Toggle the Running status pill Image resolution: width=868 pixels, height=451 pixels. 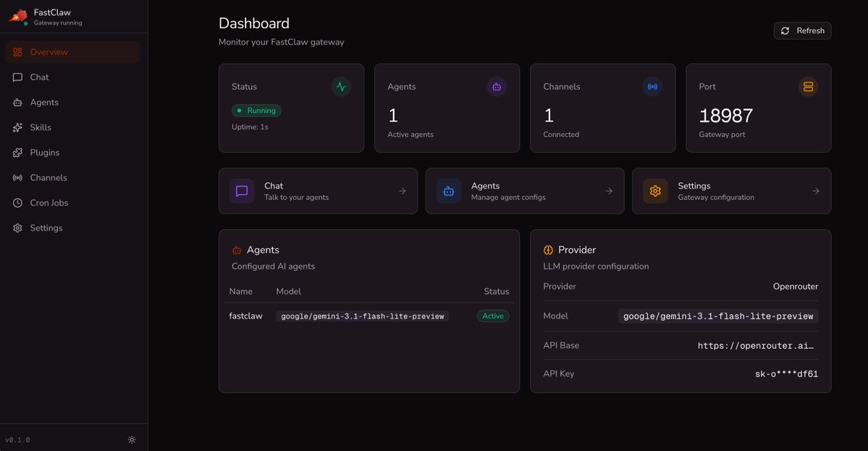[256, 110]
